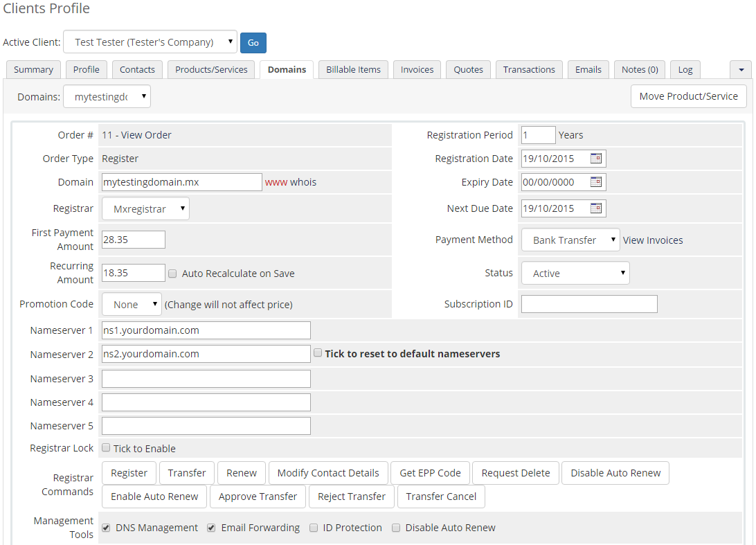Click Move Product/Service button

point(688,96)
